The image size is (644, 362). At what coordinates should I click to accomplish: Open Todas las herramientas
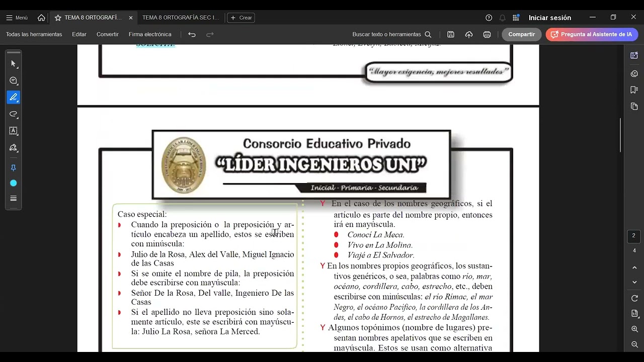click(34, 34)
